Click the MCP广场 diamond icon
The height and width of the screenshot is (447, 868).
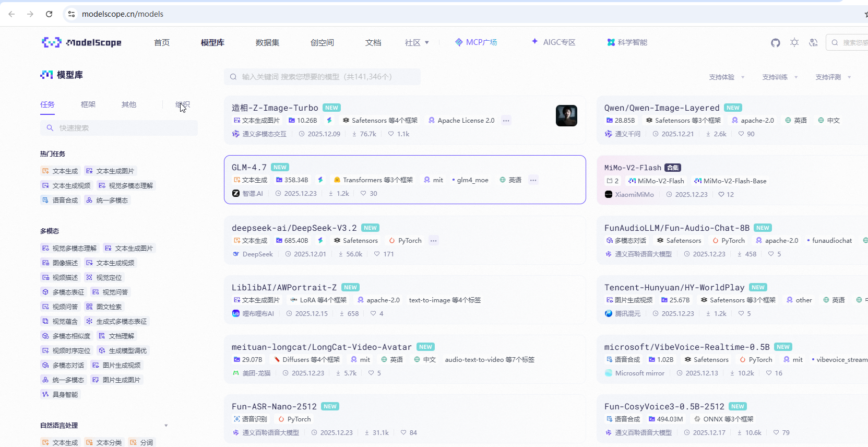click(459, 42)
